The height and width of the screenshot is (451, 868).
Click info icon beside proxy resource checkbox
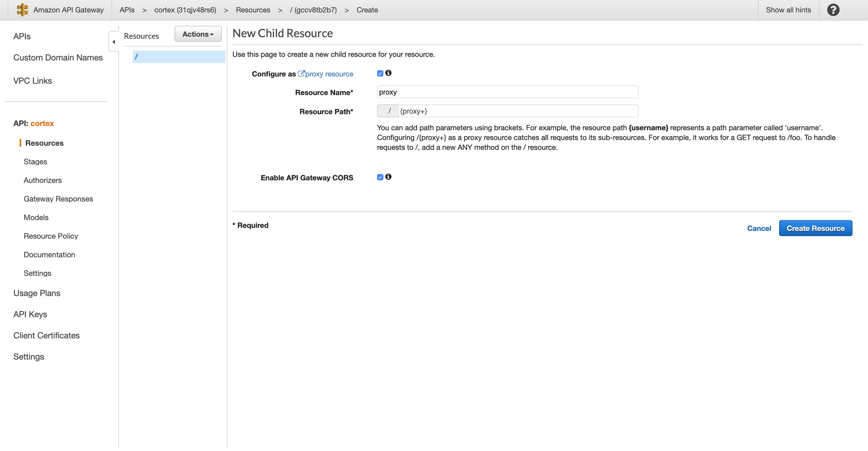point(388,73)
